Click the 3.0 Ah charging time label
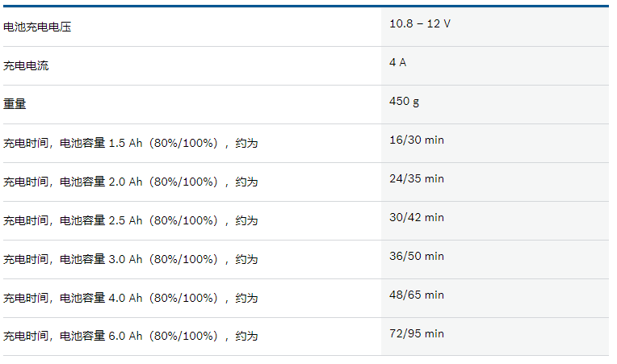Screen dimensions: 617x364 pos(130,259)
